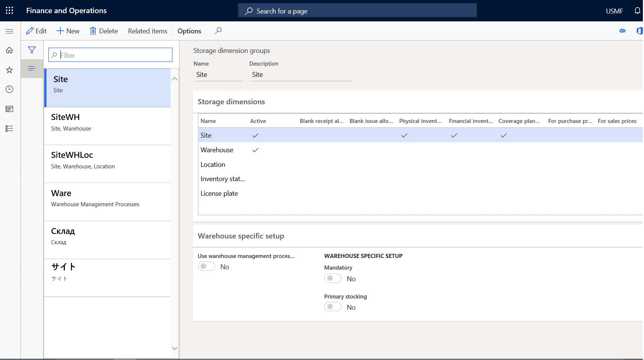Open the Favorites star in sidebar
Image resolution: width=644 pixels, height=360 pixels.
9,70
